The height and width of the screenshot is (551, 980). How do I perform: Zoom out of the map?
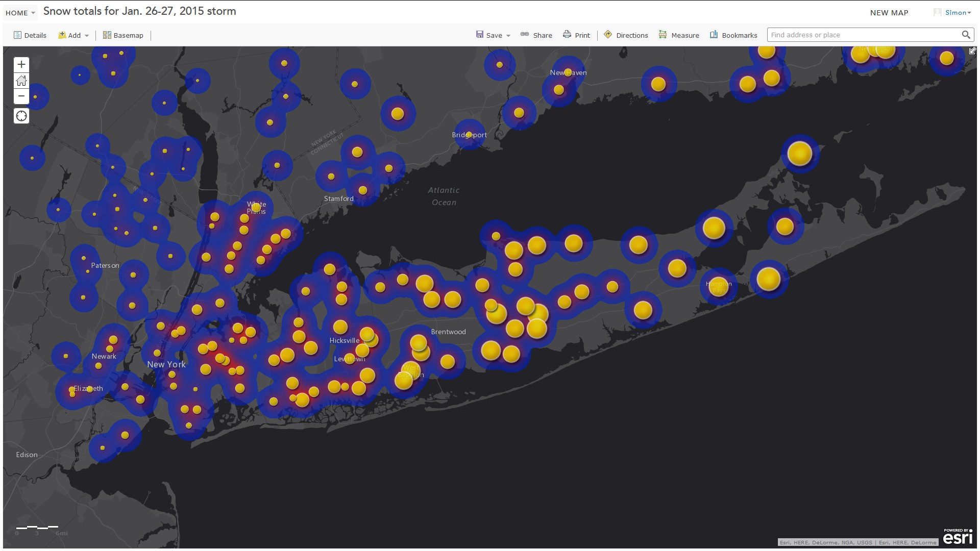click(x=21, y=96)
